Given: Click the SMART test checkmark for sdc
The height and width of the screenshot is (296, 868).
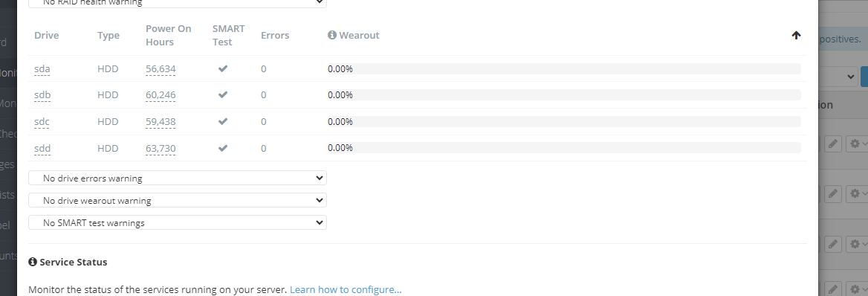Looking at the screenshot, I should (x=222, y=121).
